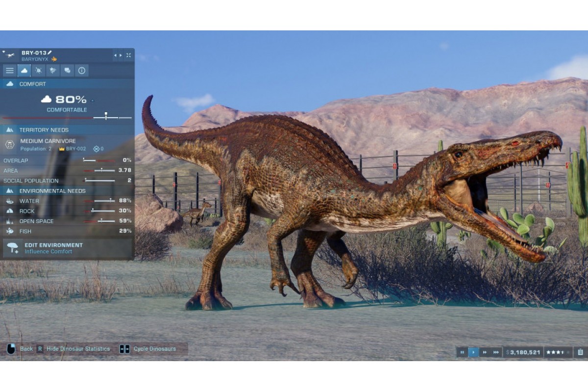The image size is (588, 392).
Task: Click the $3,180,521 funds display
Action: click(523, 352)
